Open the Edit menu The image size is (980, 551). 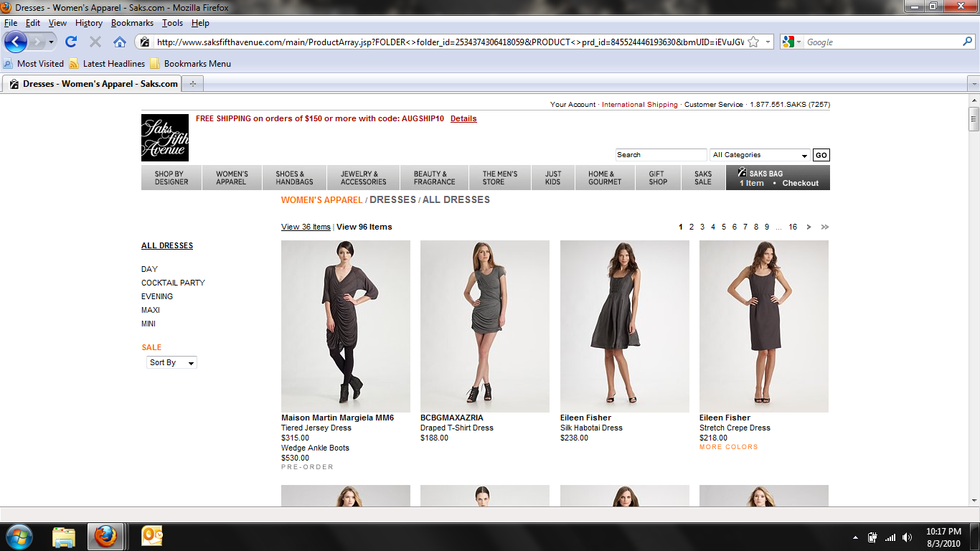point(33,23)
